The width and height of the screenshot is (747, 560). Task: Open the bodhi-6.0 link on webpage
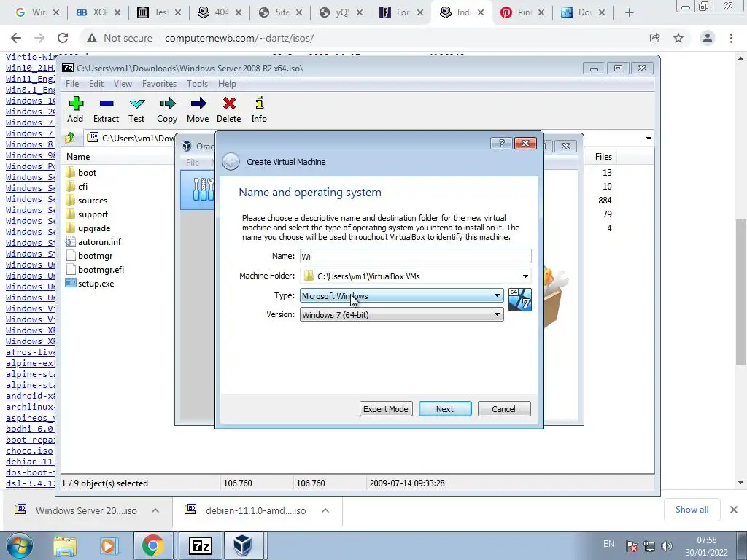click(x=29, y=429)
